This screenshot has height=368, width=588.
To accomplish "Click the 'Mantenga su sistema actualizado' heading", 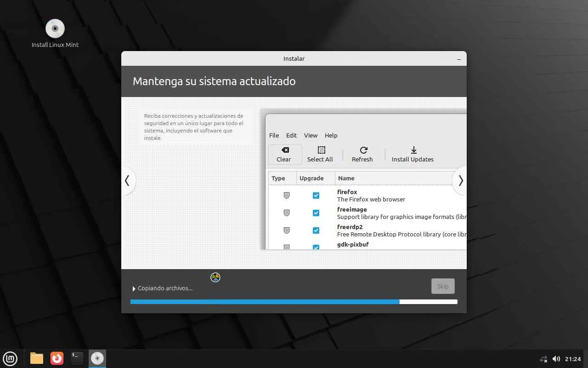I will coord(214,81).
